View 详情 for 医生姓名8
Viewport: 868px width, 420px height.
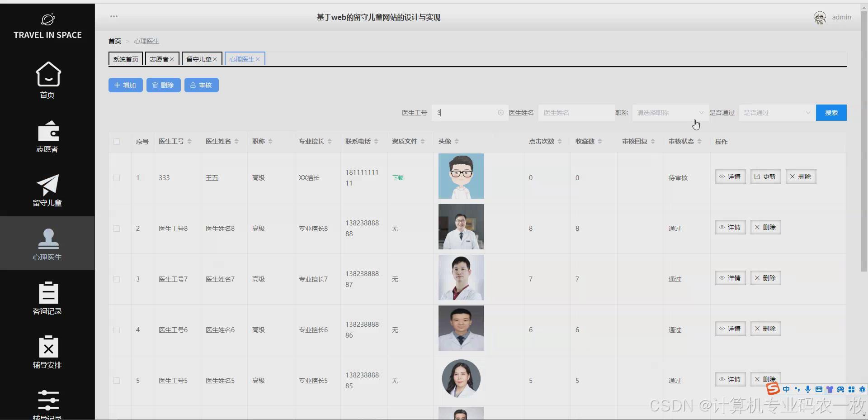pos(730,227)
